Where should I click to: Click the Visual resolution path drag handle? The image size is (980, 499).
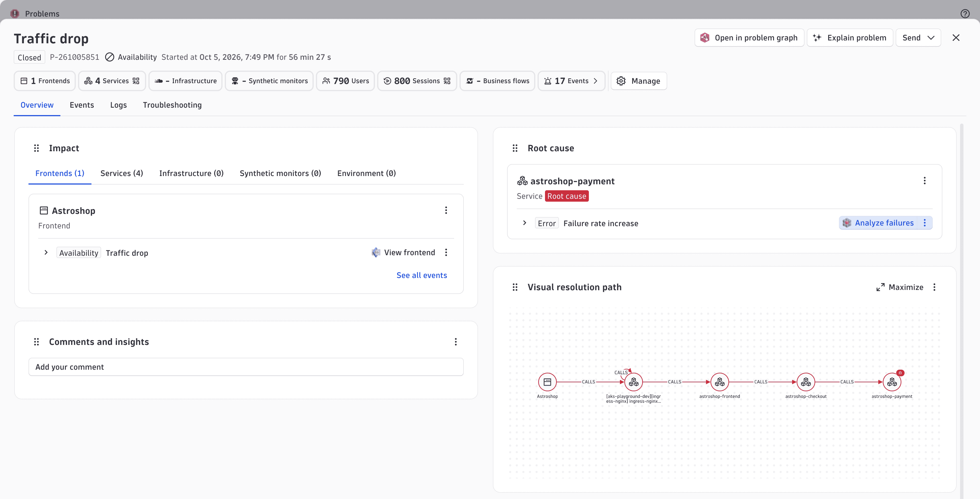515,287
